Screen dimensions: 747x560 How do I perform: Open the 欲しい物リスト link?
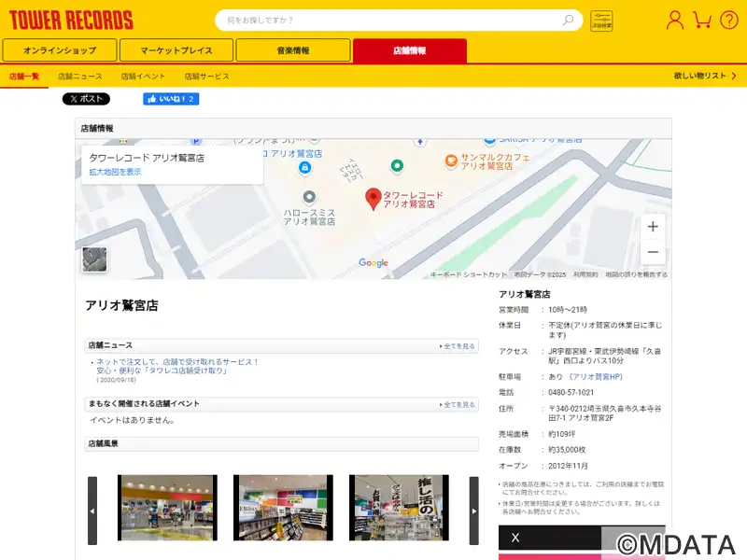705,76
